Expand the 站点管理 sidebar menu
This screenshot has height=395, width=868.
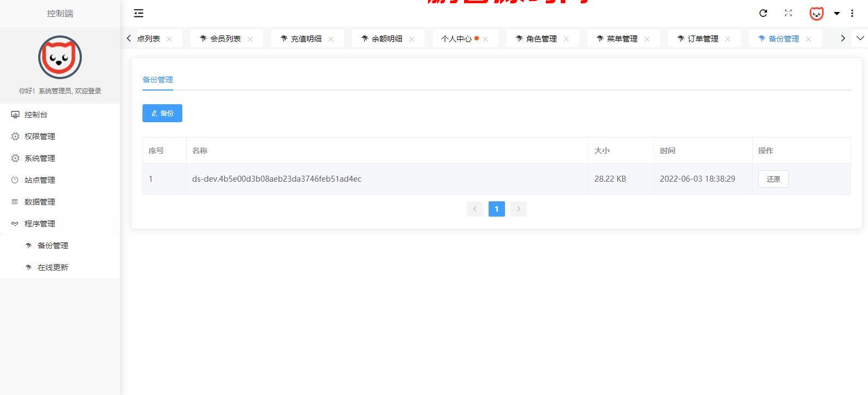[x=60, y=180]
